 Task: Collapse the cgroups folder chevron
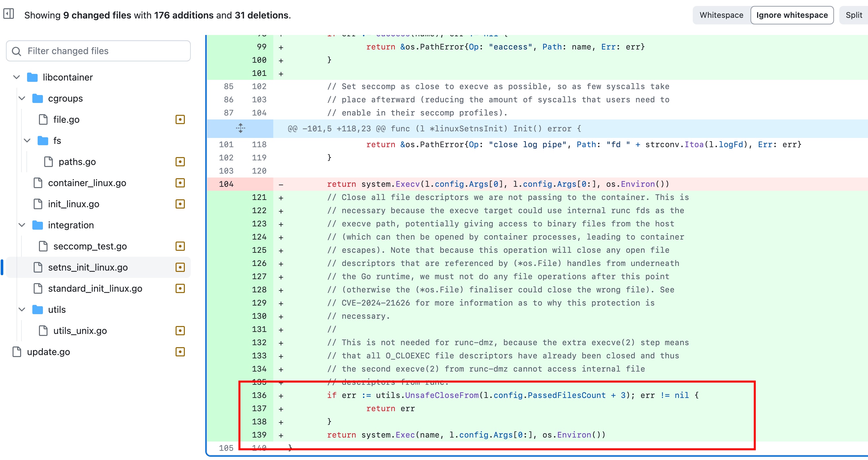tap(22, 98)
